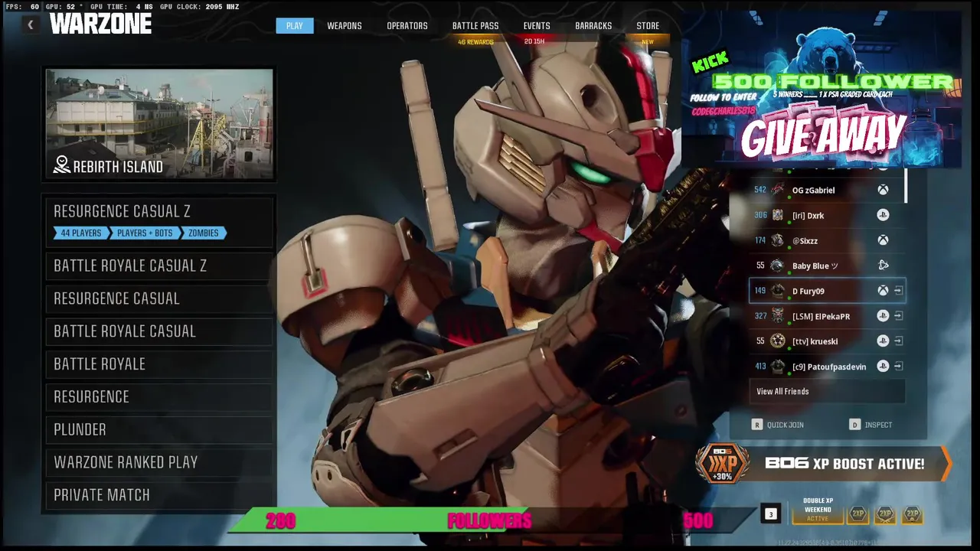Go back using the top-left arrow
The image size is (980, 551).
tap(31, 25)
